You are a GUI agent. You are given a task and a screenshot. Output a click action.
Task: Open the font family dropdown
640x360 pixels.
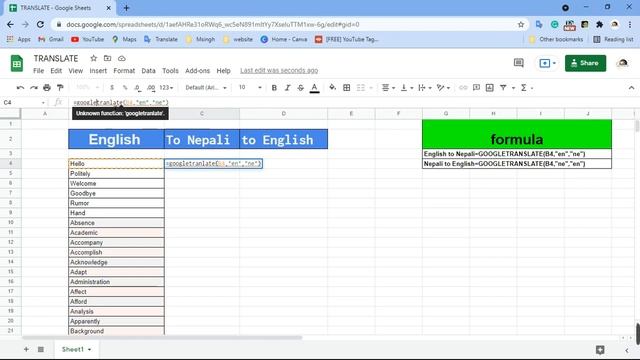point(206,88)
